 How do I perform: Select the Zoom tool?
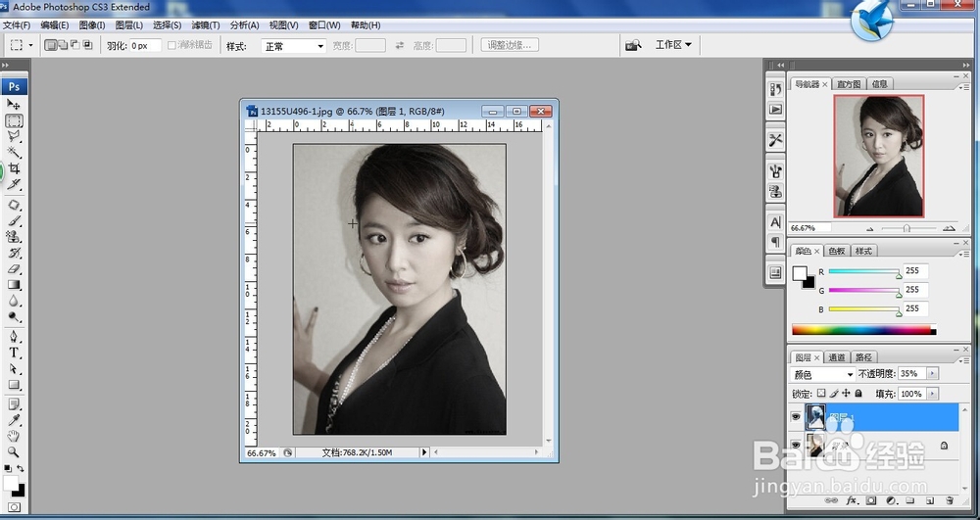pyautogui.click(x=14, y=452)
